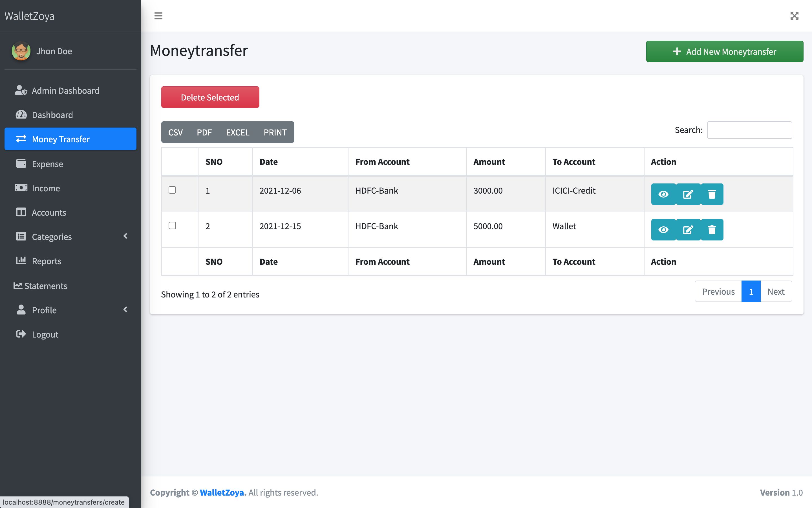Screen dimensions: 812x508
Task: Select the checkbox for row 1
Action: click(x=172, y=190)
